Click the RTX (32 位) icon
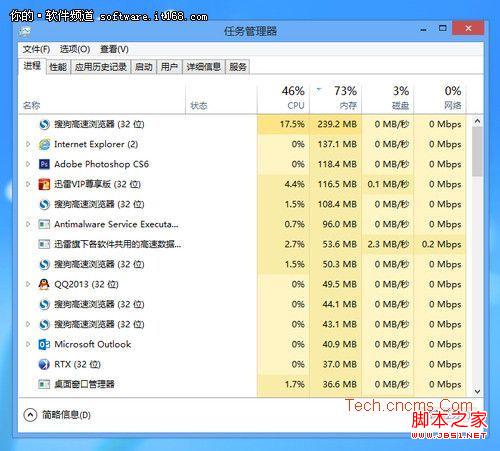Image resolution: width=500 pixels, height=451 pixels. (44, 364)
